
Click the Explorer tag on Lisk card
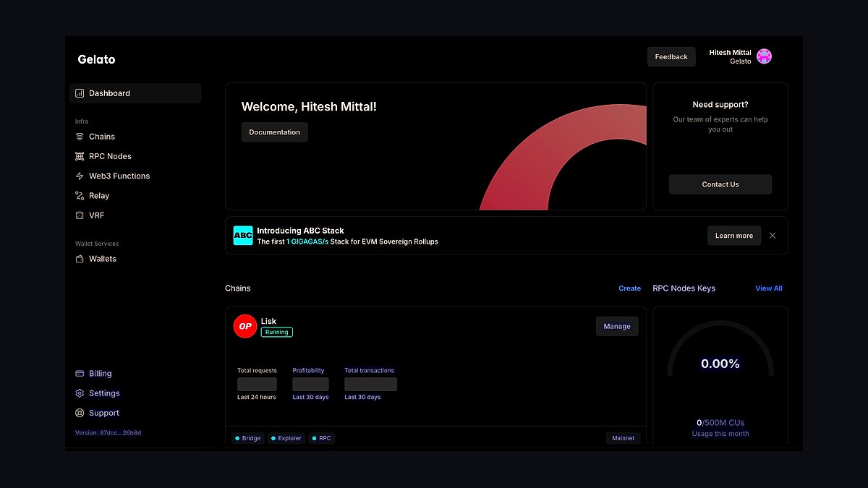point(286,438)
